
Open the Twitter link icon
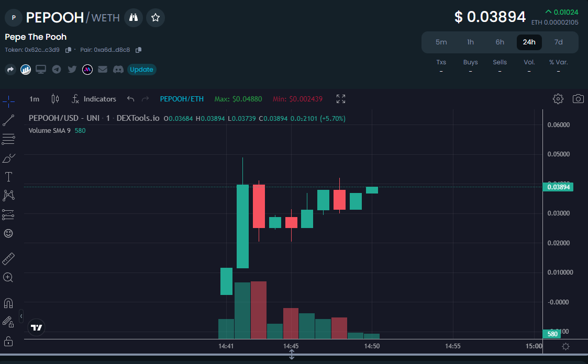[72, 69]
